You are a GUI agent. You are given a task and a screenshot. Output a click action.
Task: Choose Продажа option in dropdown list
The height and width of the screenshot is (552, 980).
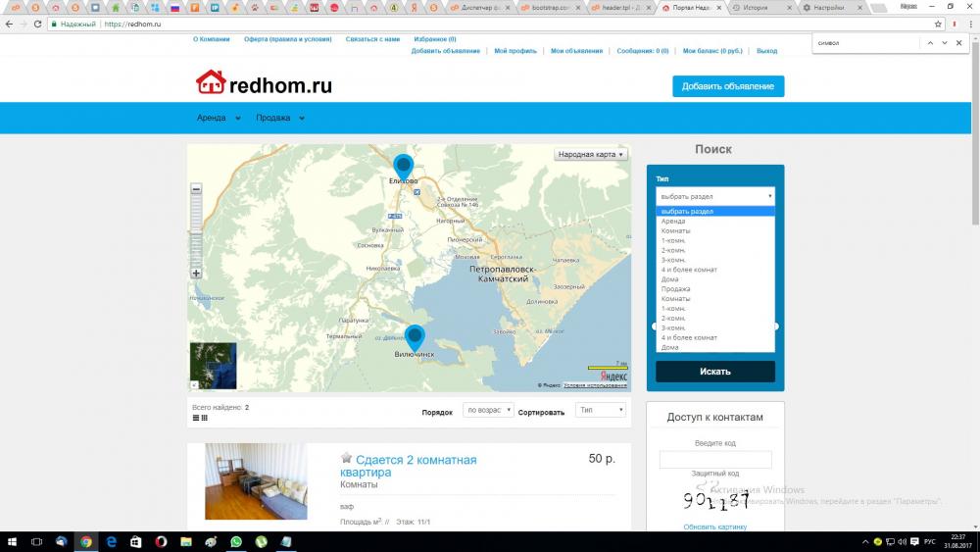[715, 289]
